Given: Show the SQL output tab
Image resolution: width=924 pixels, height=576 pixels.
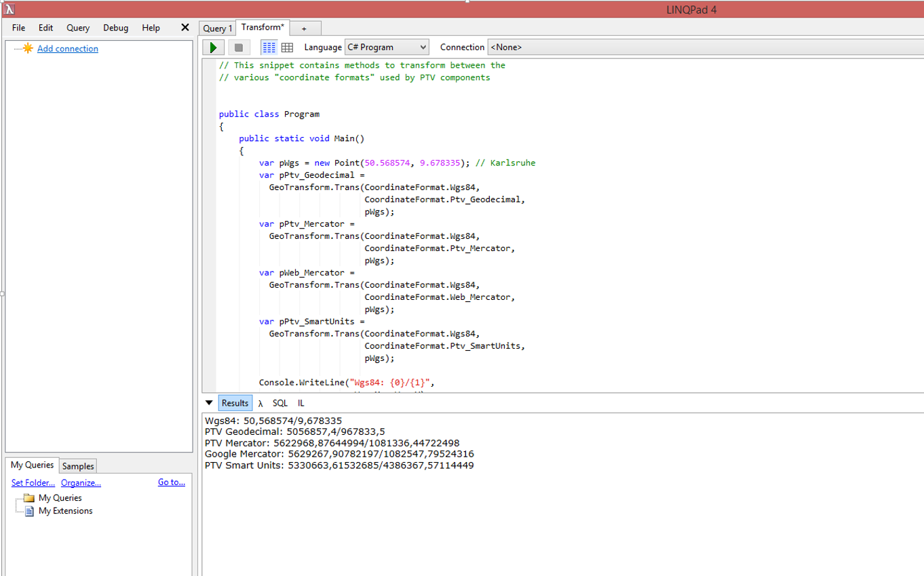Looking at the screenshot, I should 280,403.
